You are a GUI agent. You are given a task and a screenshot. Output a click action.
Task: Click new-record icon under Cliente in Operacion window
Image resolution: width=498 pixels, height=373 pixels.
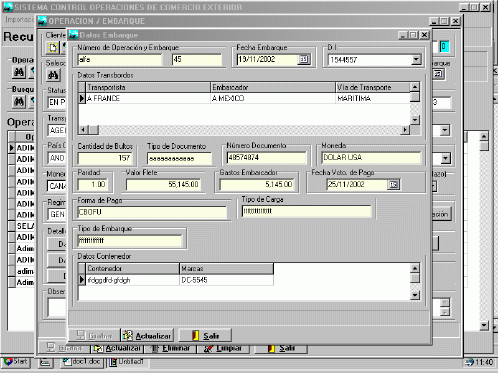click(x=53, y=48)
